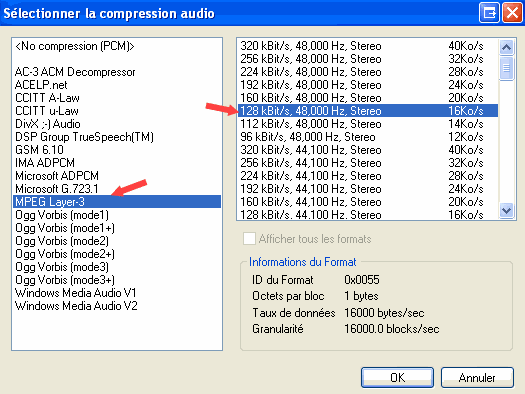
Task: Choose Ogg Vorbis (mode2+) codec
Action: pos(117,254)
